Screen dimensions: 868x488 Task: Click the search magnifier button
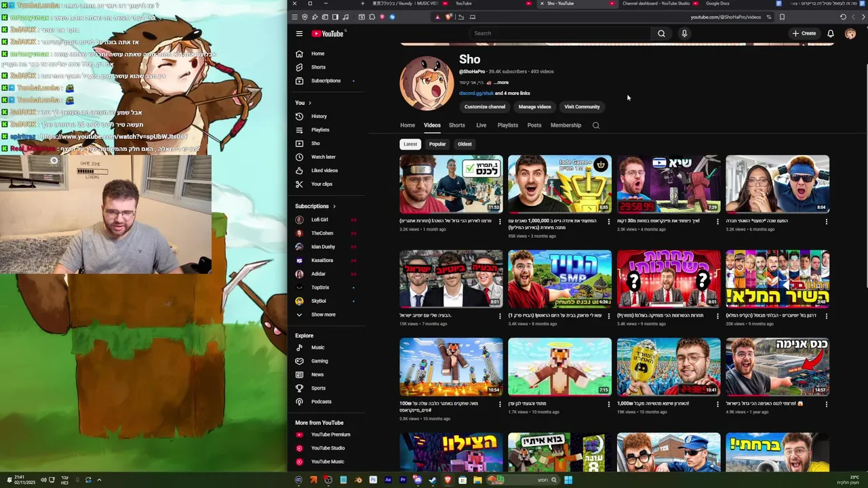(x=661, y=33)
